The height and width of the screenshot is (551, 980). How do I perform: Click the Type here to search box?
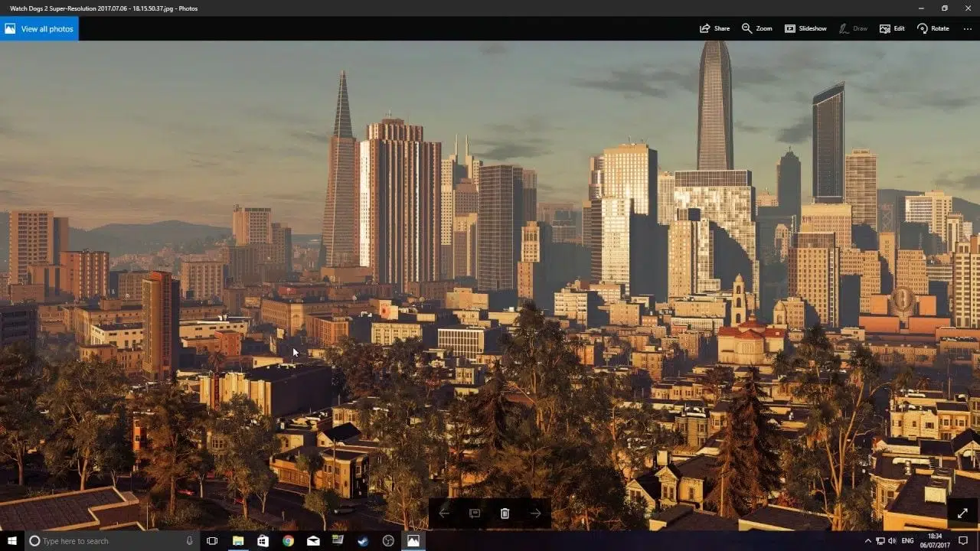coord(112,541)
